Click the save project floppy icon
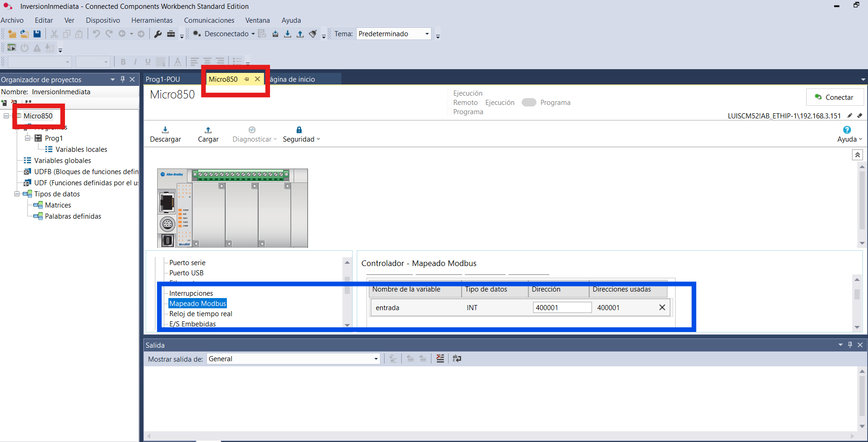 pos(37,34)
